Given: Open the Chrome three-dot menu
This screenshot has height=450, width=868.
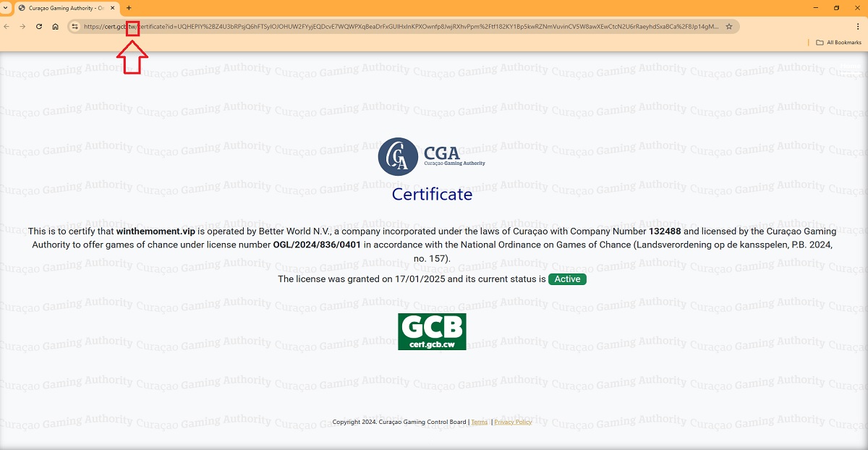Looking at the screenshot, I should coord(858,27).
